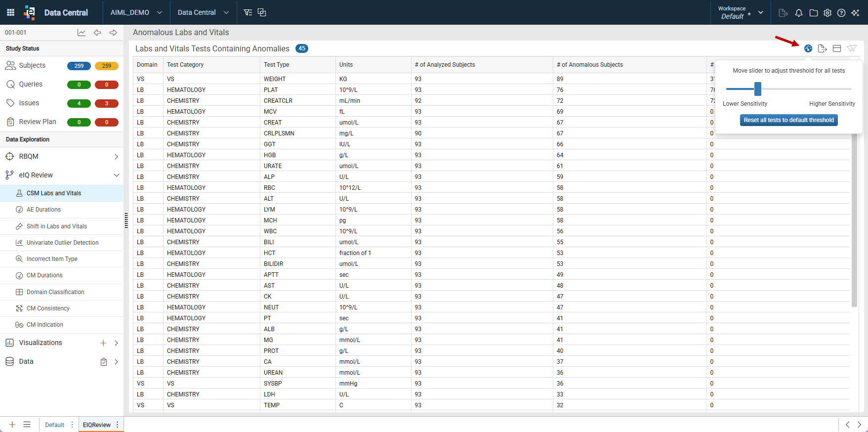The height and width of the screenshot is (432, 868).
Task: Open the settings gear icon
Action: coord(827,13)
